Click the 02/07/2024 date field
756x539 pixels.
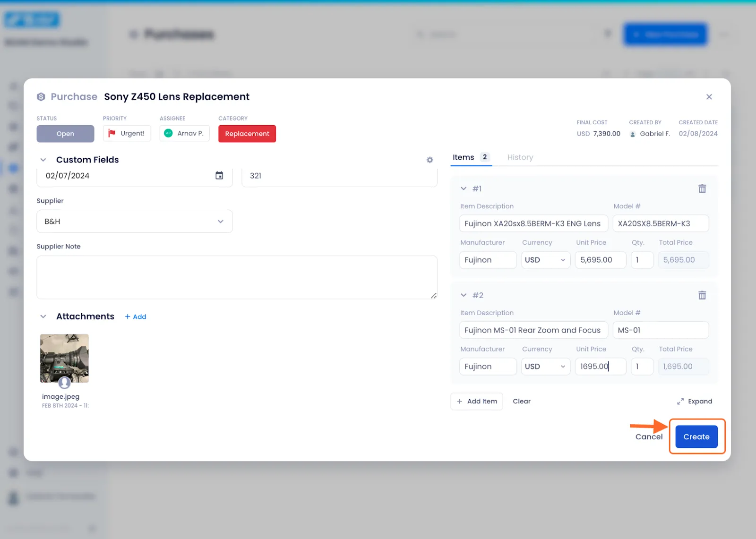135,176
